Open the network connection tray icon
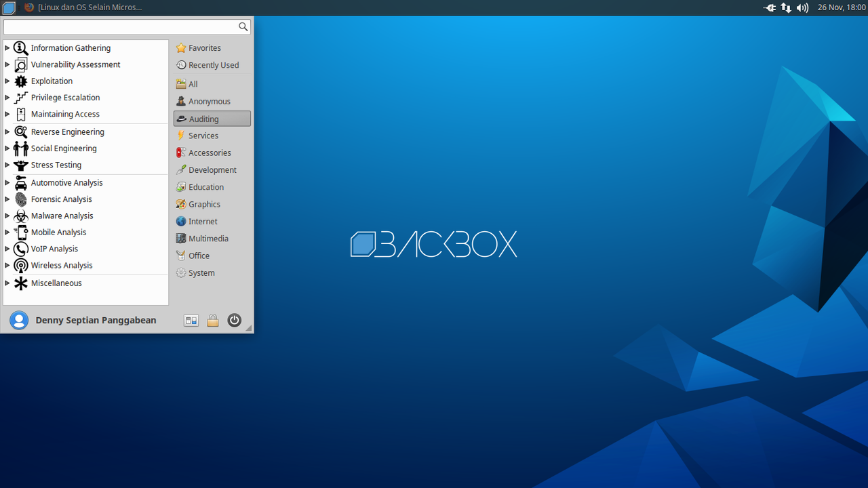This screenshot has width=868, height=488. click(x=786, y=7)
